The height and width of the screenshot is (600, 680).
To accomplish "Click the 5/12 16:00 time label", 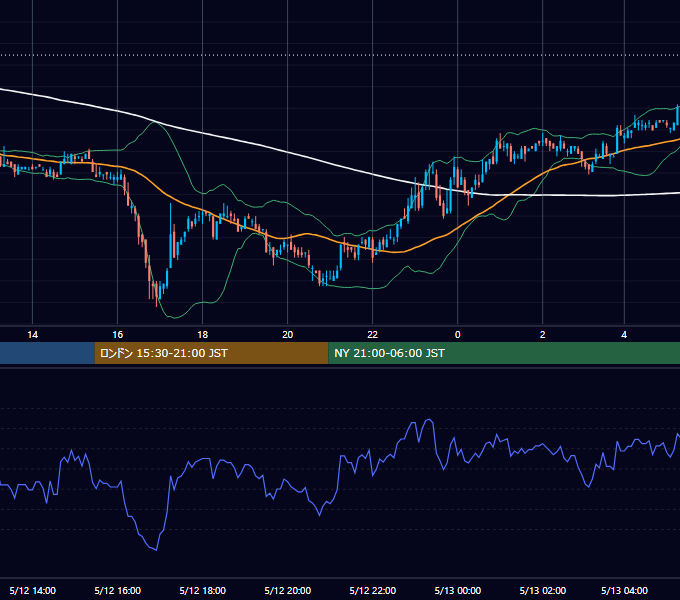I will pyautogui.click(x=118, y=590).
